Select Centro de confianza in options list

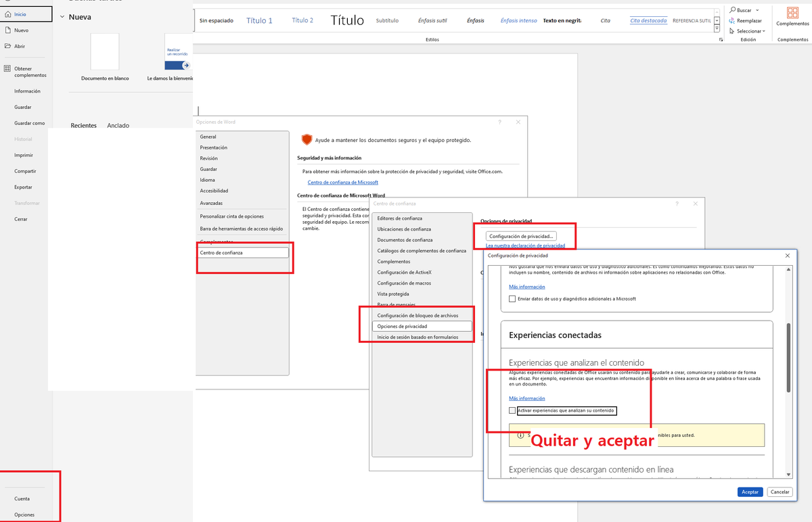(243, 252)
